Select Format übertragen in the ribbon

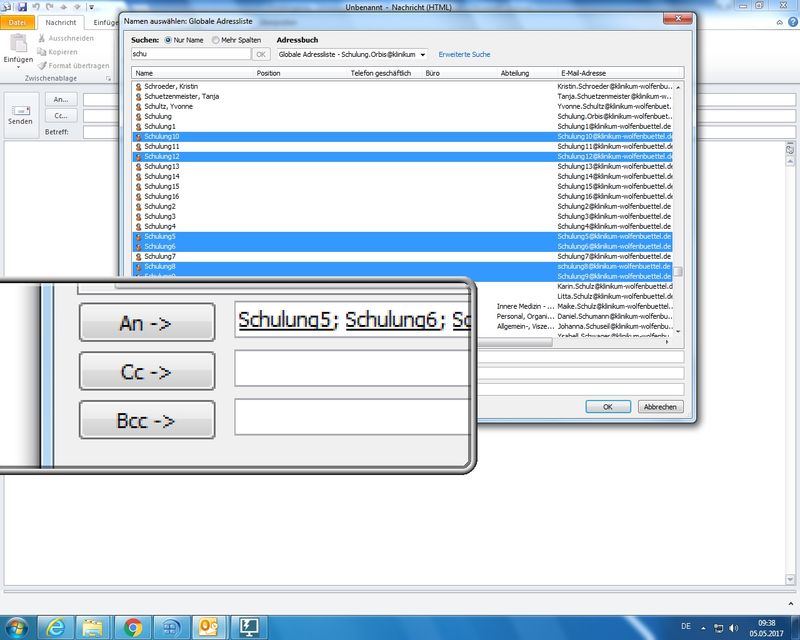click(73, 66)
